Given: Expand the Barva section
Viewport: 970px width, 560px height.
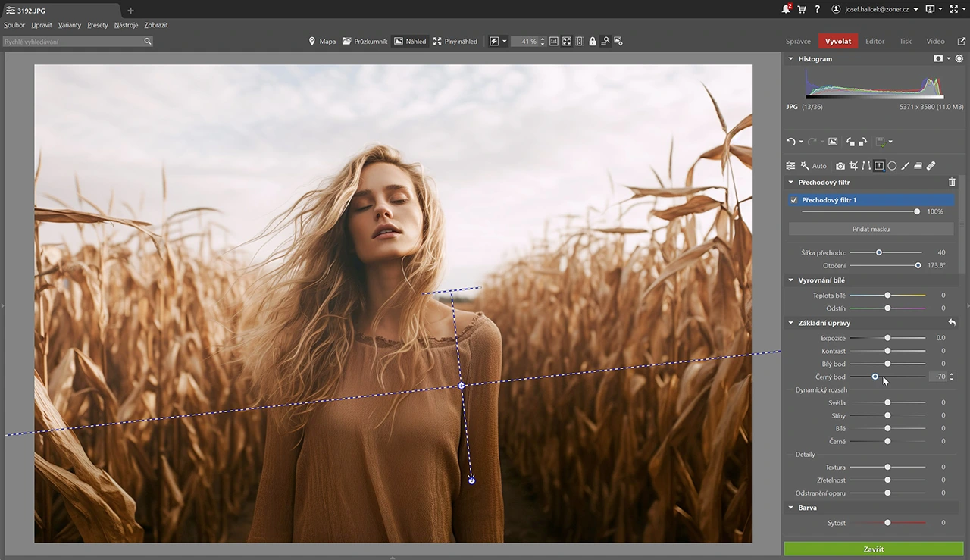Looking at the screenshot, I should 790,507.
